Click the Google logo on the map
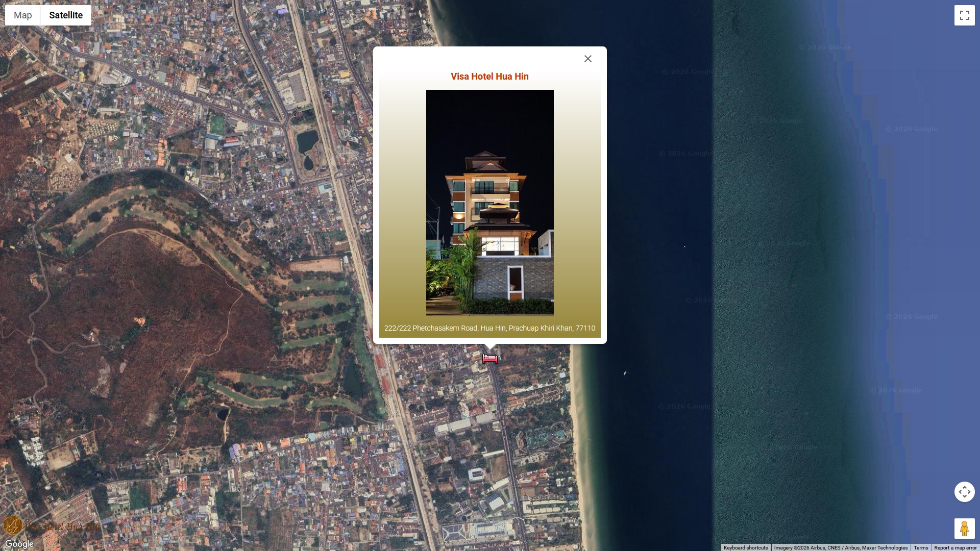This screenshot has height=551, width=980. point(19,544)
